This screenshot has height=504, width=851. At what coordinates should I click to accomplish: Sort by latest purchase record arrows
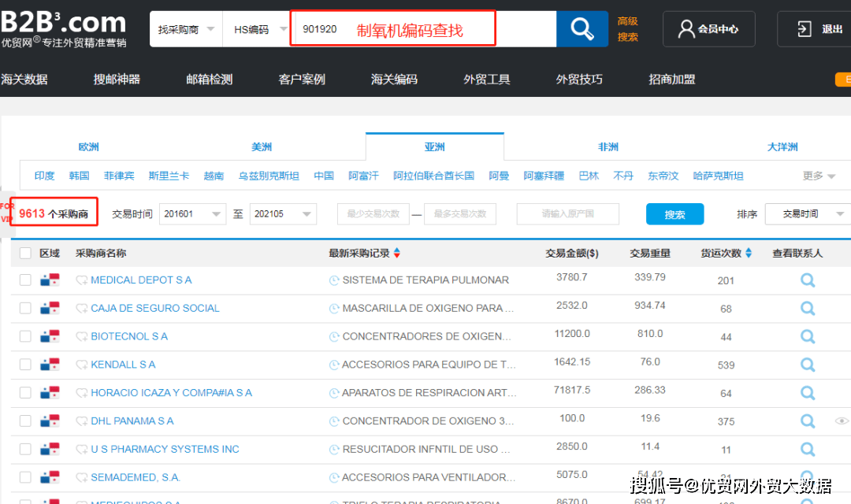pyautogui.click(x=396, y=253)
